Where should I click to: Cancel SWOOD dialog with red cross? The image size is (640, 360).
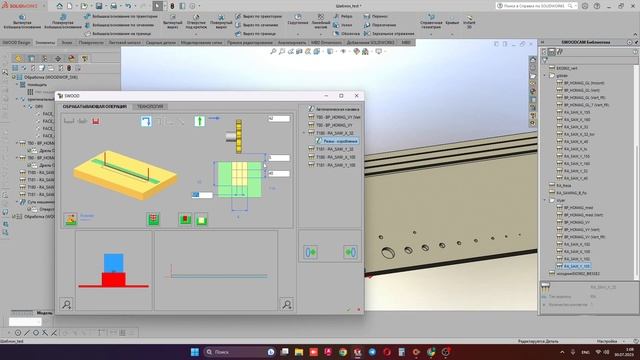tap(358, 310)
